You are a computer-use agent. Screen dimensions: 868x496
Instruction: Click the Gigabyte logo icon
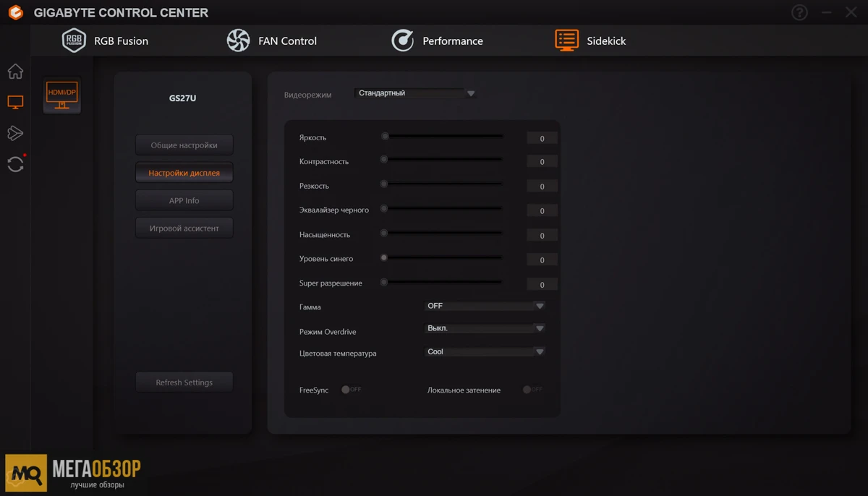click(15, 12)
